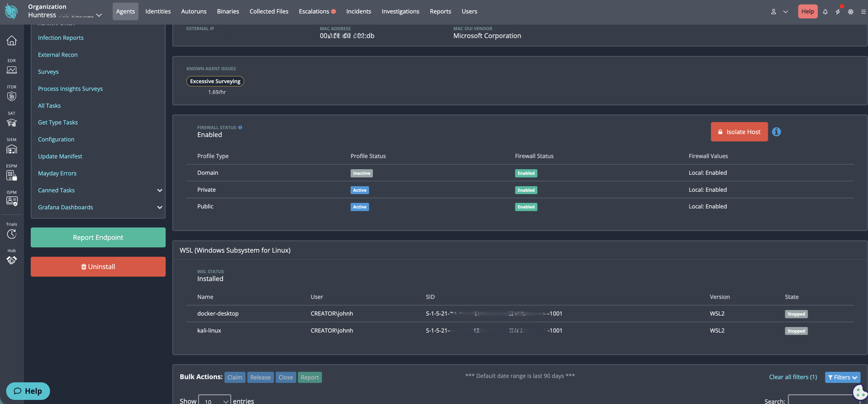This screenshot has width=868, height=404.
Task: Expand the Organization selector dropdown
Action: point(99,15)
